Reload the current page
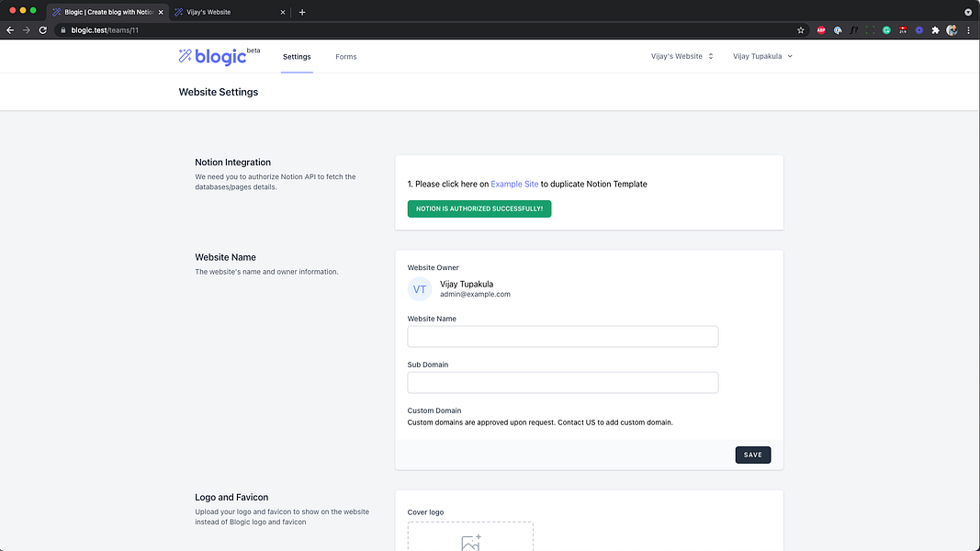The image size is (980, 551). [x=42, y=30]
